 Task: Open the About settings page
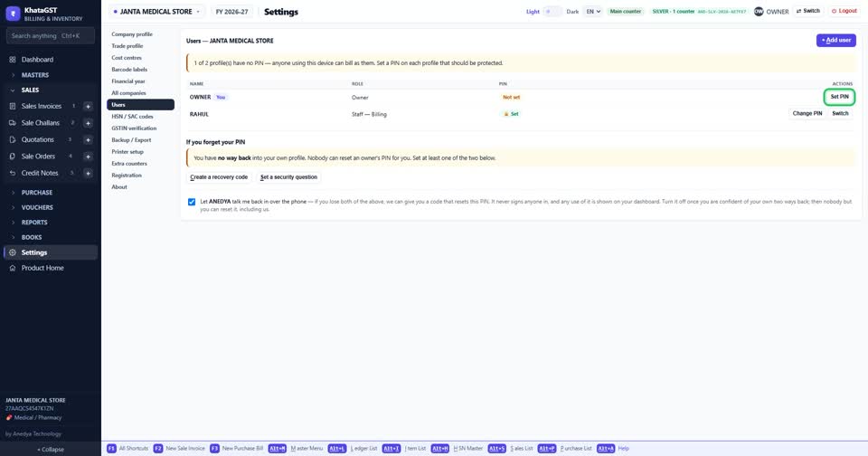tap(140, 187)
